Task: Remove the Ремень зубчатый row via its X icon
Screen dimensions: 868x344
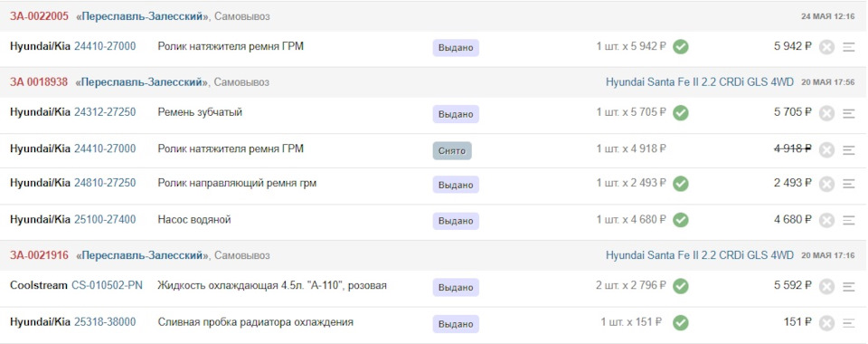Action: [x=826, y=113]
